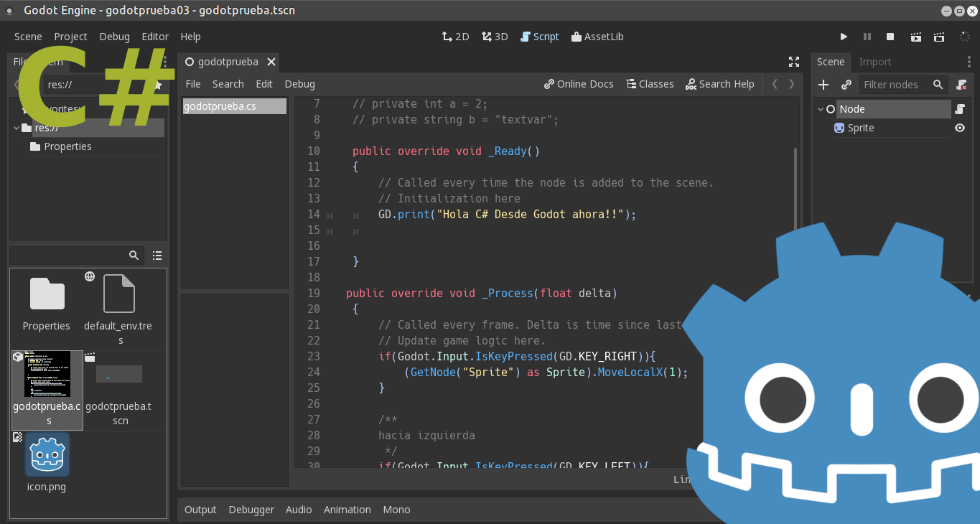Toggle file list view mode
The image size is (980, 524).
[x=157, y=256]
